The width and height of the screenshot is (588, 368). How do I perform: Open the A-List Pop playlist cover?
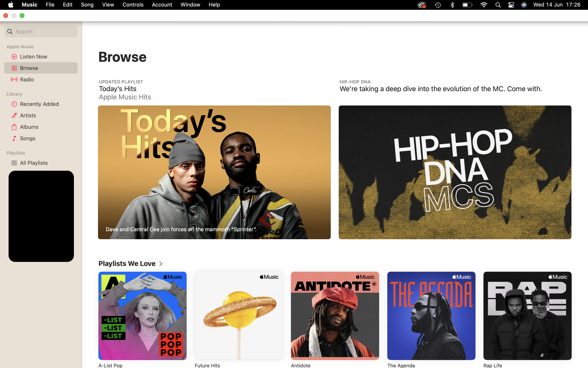pos(142,316)
